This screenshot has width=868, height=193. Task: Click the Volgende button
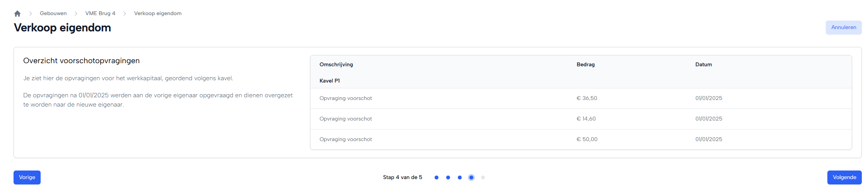click(844, 177)
